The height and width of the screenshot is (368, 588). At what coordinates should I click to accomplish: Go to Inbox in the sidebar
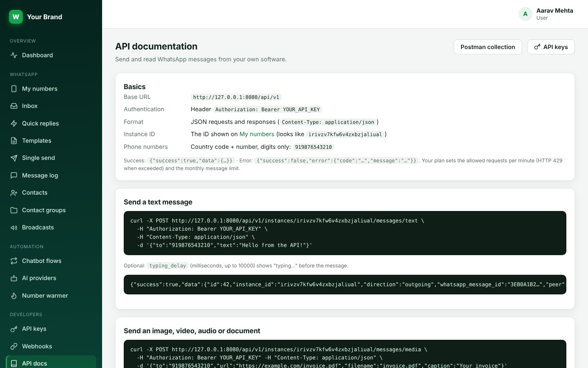51,106
